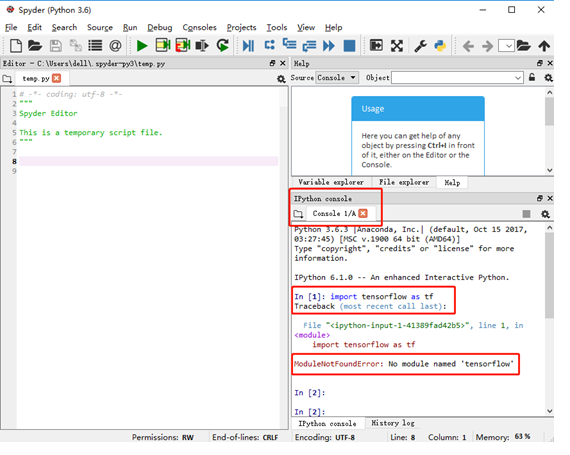The image size is (570, 455).
Task: Open file using the folder toolbar icon
Action: [35, 46]
